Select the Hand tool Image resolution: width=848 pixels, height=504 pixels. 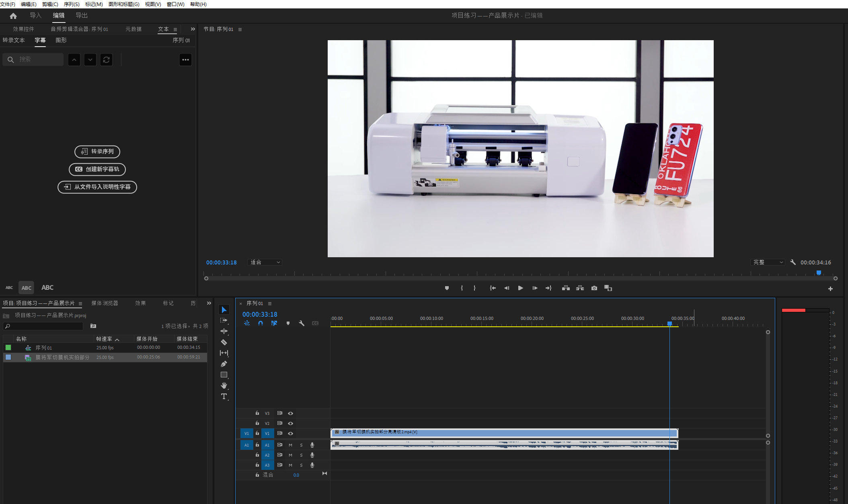224,385
